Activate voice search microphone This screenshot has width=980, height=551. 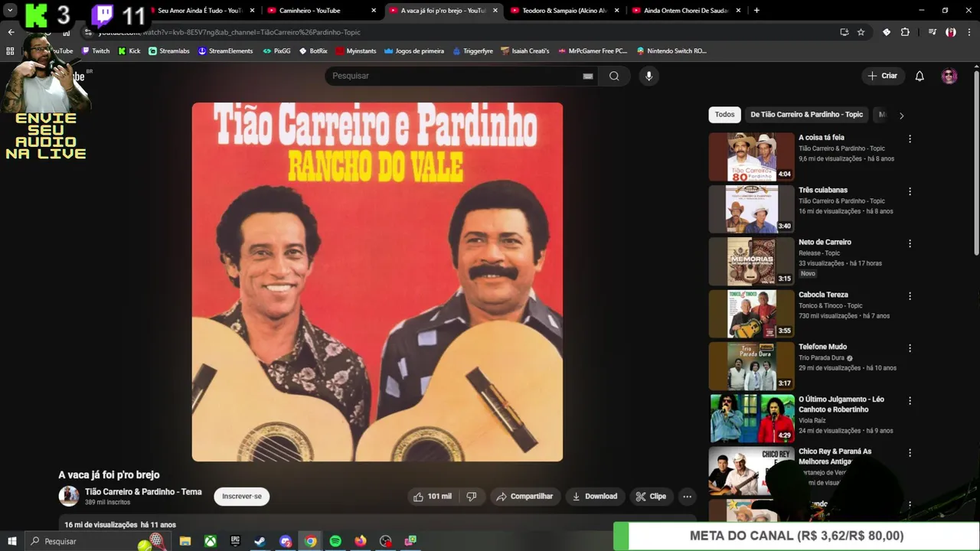tap(648, 76)
